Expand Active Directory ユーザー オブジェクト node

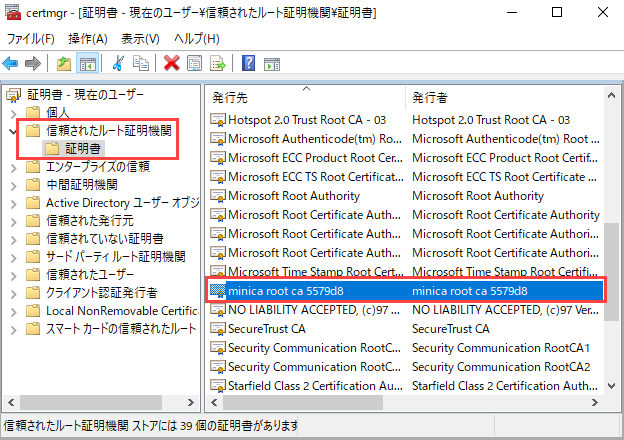tap(14, 204)
